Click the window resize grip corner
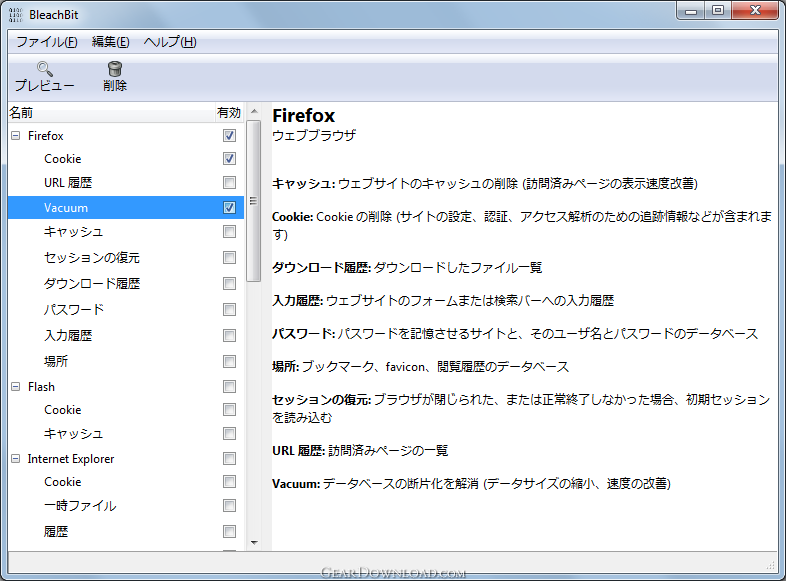Screen dimensions: 786x581 coord(771,566)
